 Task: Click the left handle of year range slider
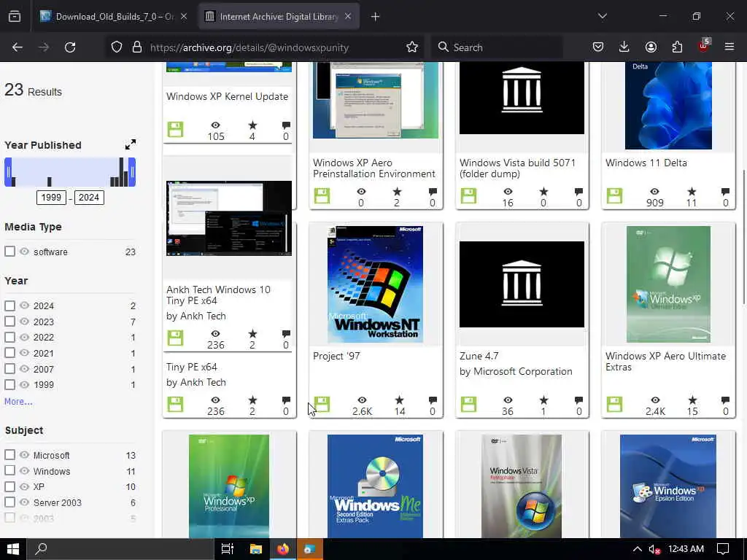(x=7, y=172)
